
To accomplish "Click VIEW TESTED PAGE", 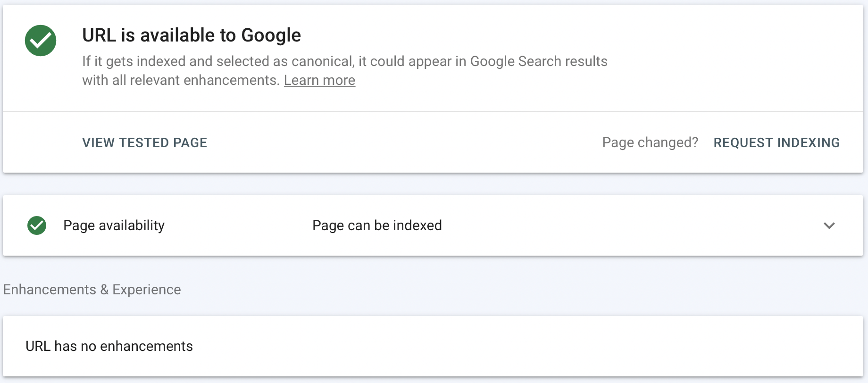I will 144,142.
